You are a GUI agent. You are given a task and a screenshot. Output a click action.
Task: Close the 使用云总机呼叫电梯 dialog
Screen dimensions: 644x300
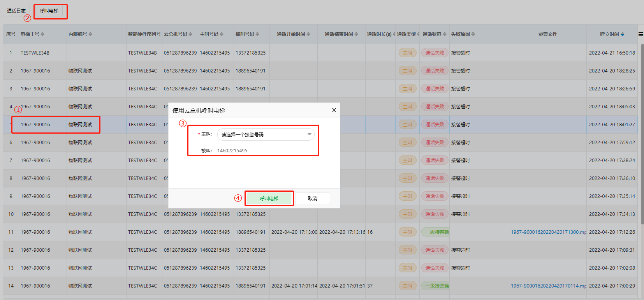coord(334,110)
